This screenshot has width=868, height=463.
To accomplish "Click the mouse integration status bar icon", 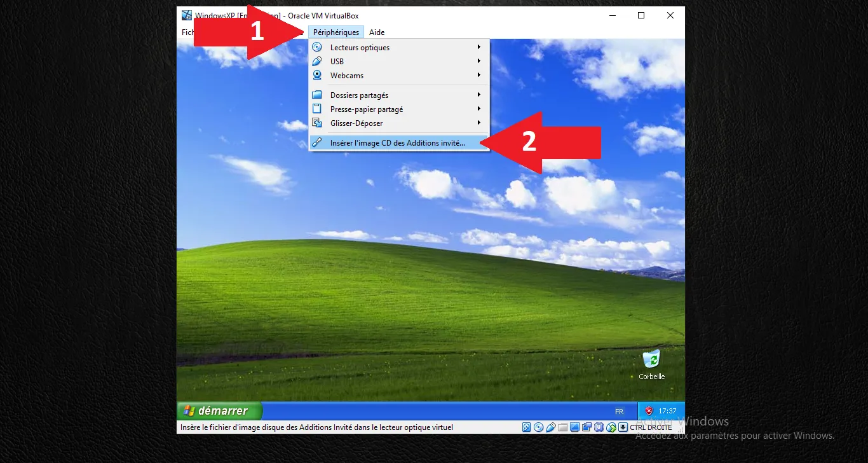I will point(611,427).
